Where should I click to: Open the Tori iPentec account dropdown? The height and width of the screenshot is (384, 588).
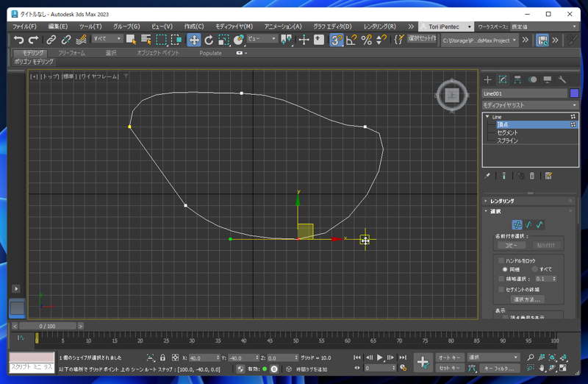(445, 26)
